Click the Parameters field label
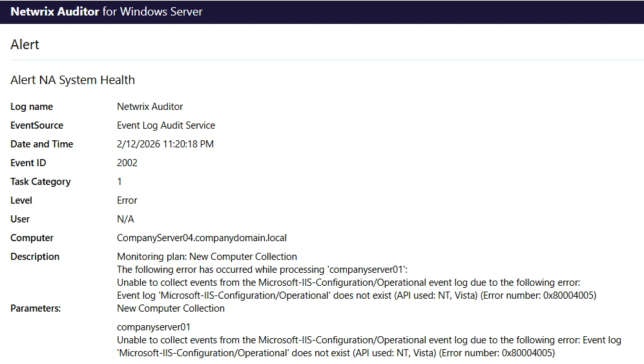This screenshot has height=364, width=644. point(36,308)
